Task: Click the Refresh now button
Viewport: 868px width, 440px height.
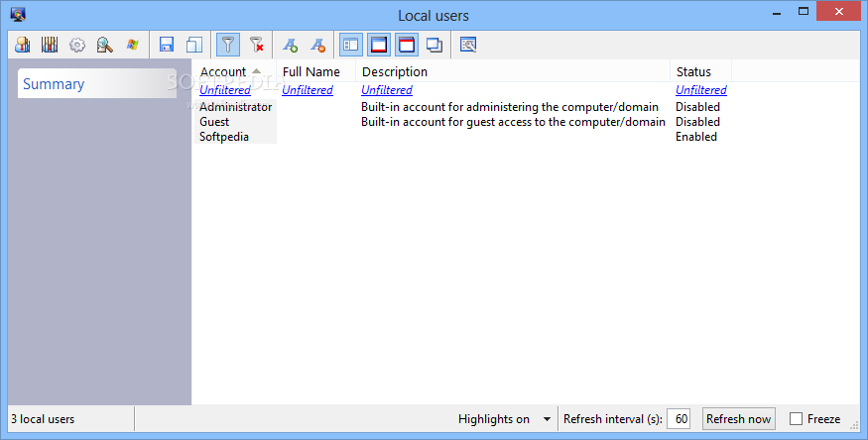Action: pos(738,419)
